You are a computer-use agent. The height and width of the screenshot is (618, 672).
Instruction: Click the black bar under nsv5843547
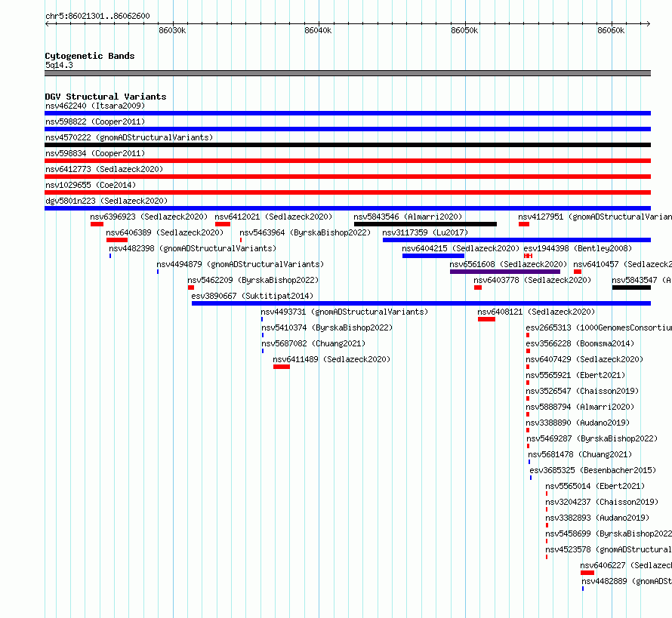tap(631, 287)
